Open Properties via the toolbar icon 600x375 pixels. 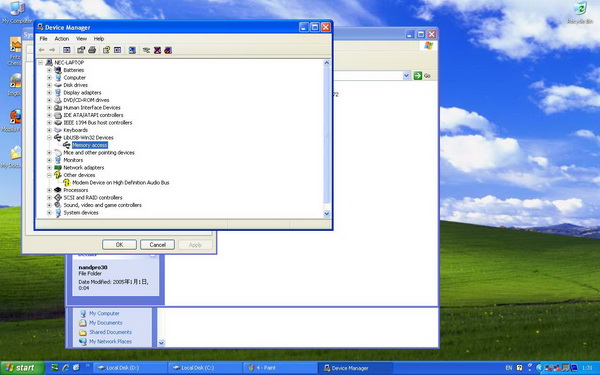click(81, 50)
